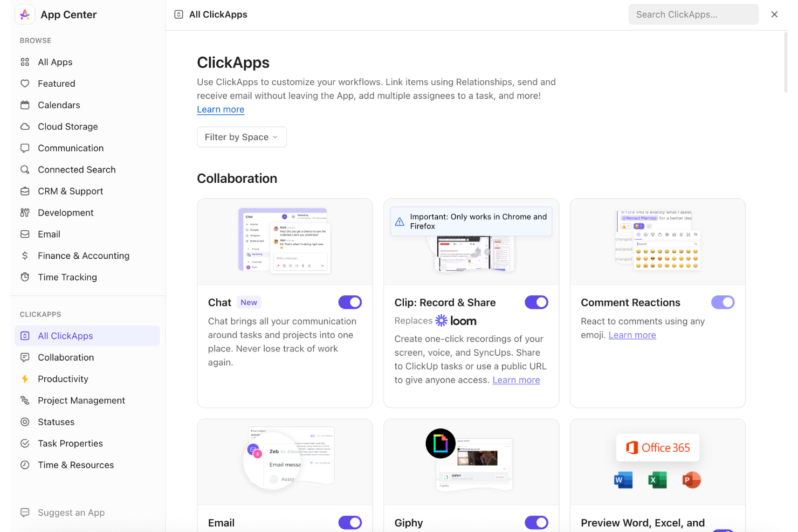
Task: Open the Calendars category in the sidebar
Action: point(59,105)
